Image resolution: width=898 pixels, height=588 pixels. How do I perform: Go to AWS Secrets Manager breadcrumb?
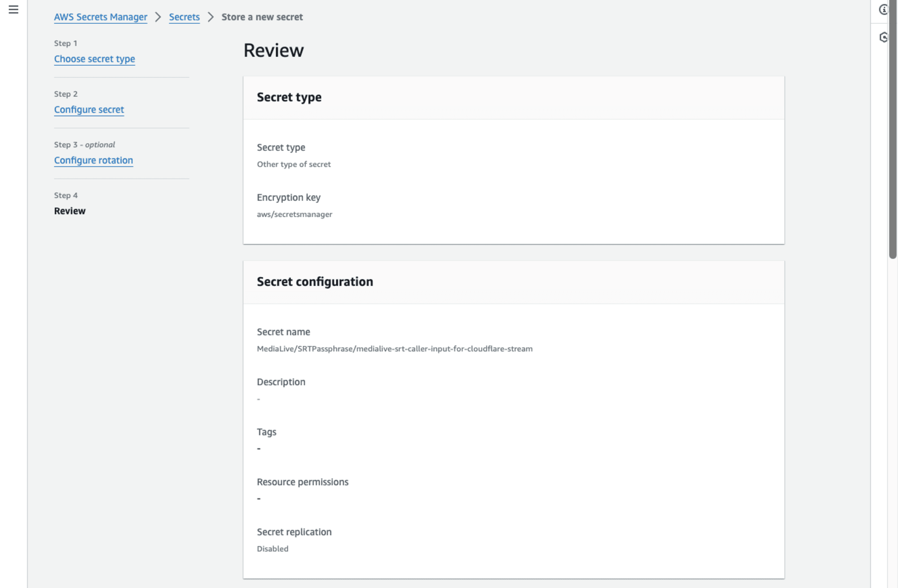click(x=101, y=17)
